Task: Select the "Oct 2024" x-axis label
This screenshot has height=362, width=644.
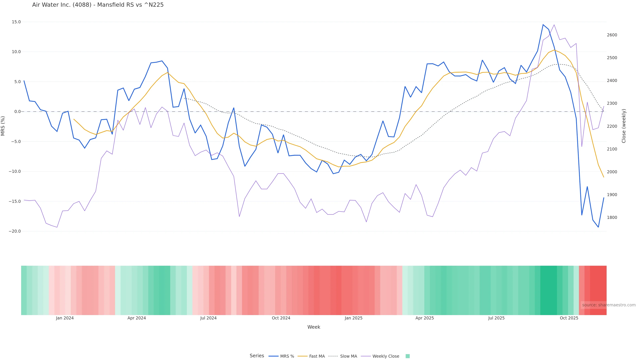Action: [x=281, y=318]
